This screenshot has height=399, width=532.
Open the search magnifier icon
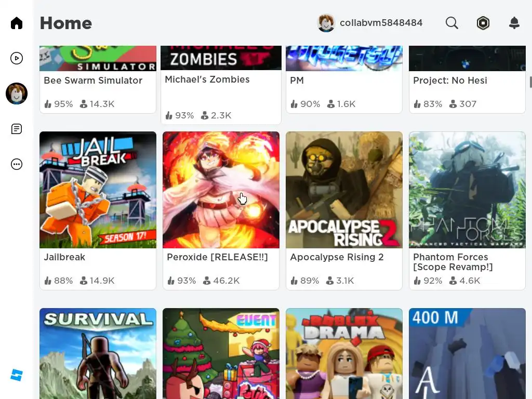(x=451, y=23)
